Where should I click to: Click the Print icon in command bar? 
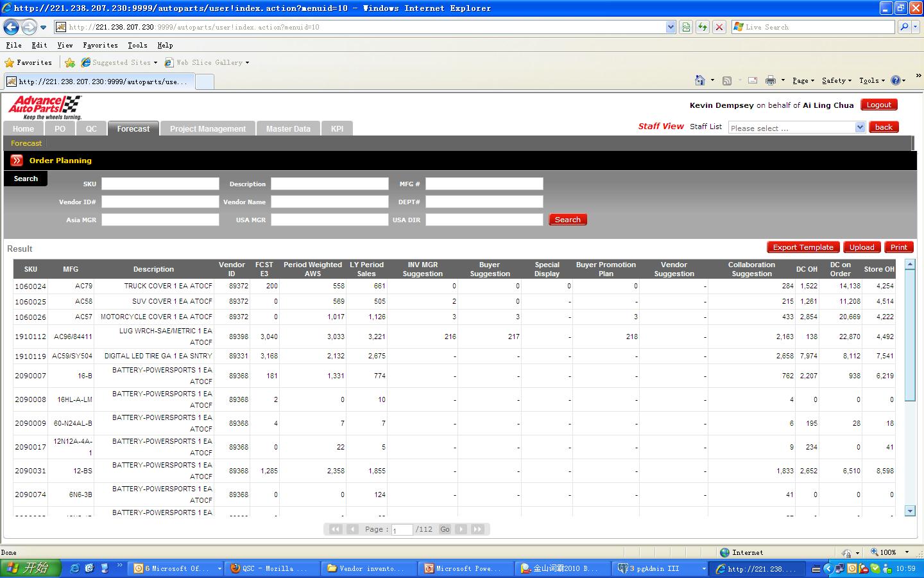771,80
